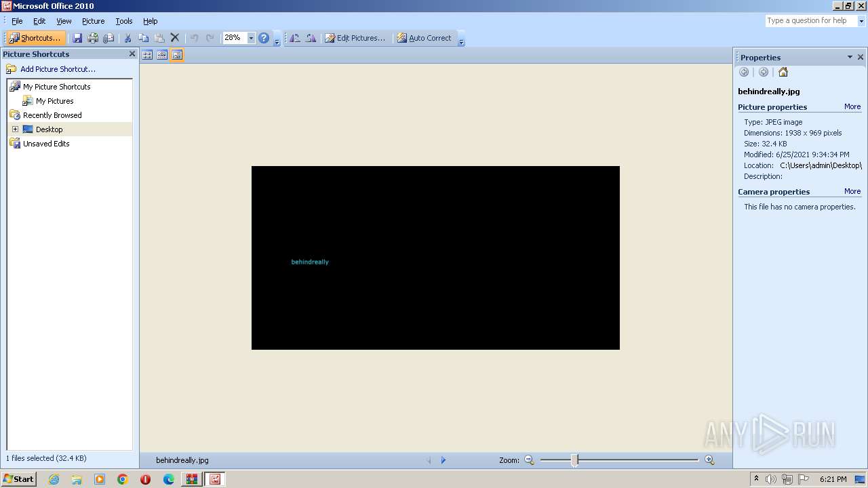868x488 pixels.
Task: Delete picture using the X icon
Action: click(175, 38)
